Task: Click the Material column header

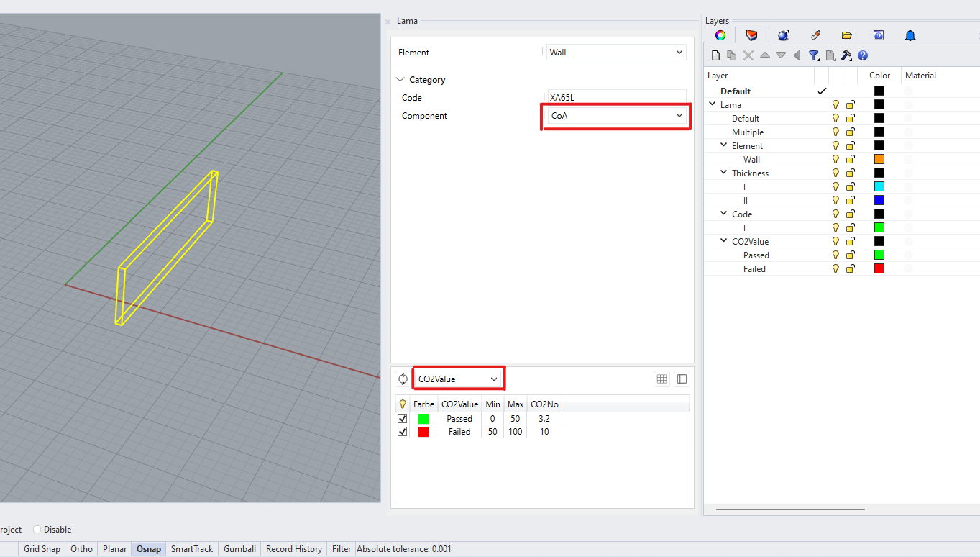Action: tap(920, 75)
